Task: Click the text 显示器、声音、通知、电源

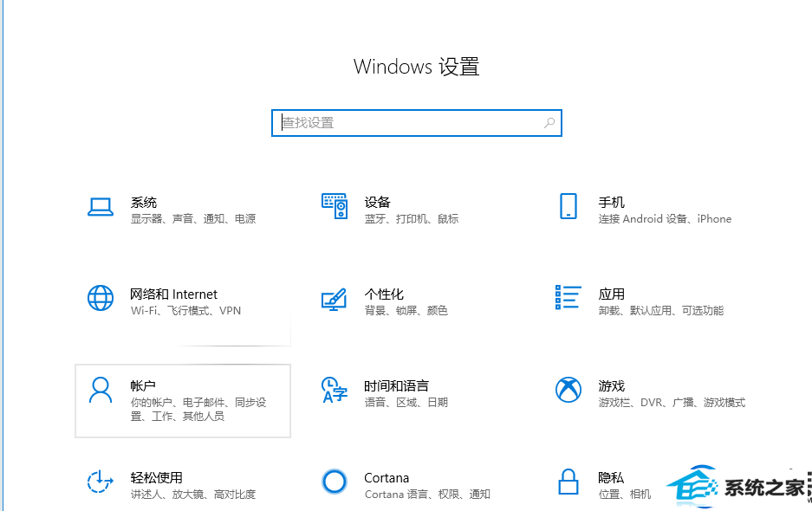Action: tap(193, 219)
